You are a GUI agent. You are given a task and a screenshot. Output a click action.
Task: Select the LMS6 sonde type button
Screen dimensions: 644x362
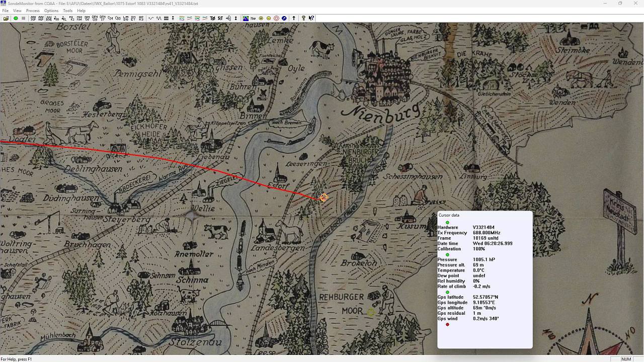[126, 18]
